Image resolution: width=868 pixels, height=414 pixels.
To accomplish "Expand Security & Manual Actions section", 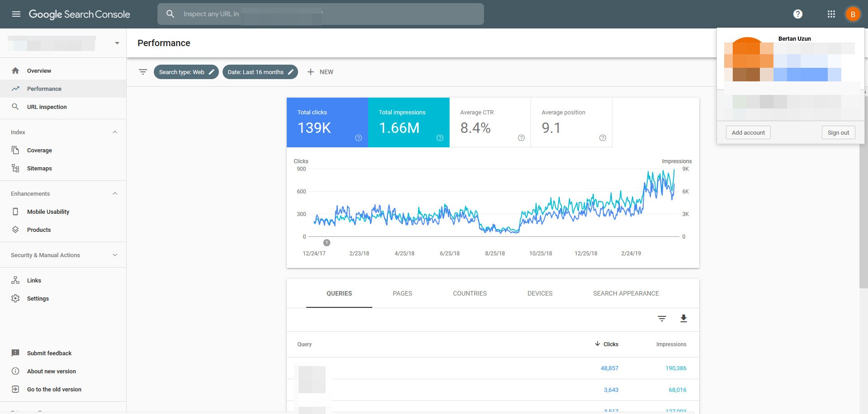I will coord(115,255).
